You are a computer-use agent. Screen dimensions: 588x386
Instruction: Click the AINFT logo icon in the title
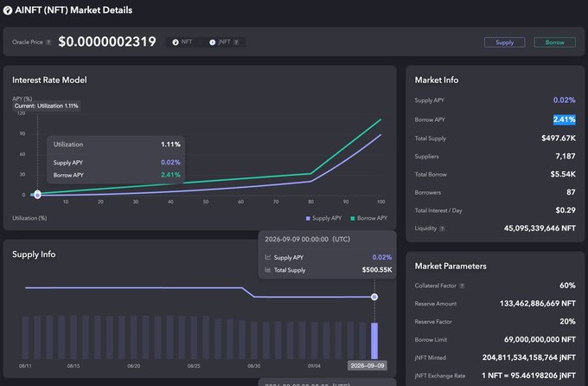[x=8, y=10]
